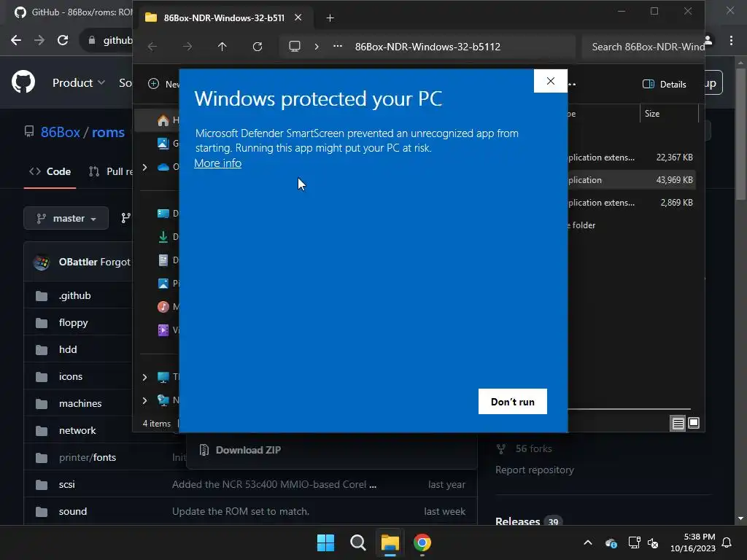Viewport: 747px width, 560px height.
Task: Refresh the File Explorer view
Action: (x=258, y=47)
